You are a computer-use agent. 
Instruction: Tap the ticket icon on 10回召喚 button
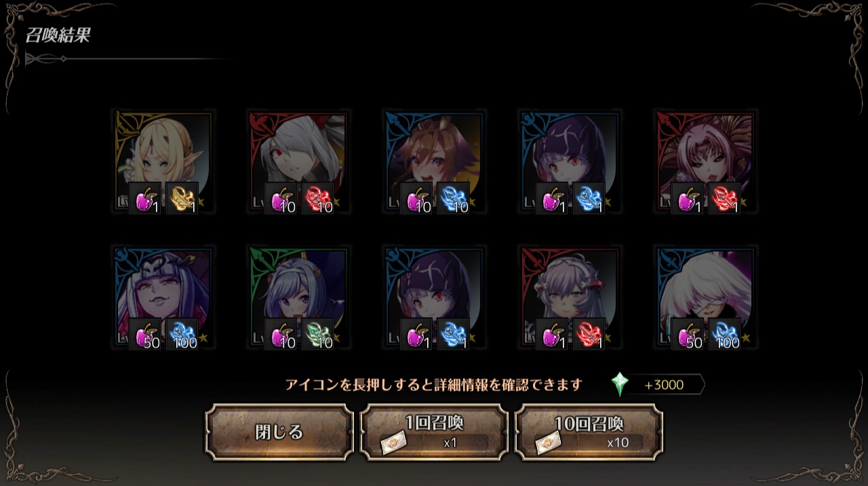click(x=549, y=443)
